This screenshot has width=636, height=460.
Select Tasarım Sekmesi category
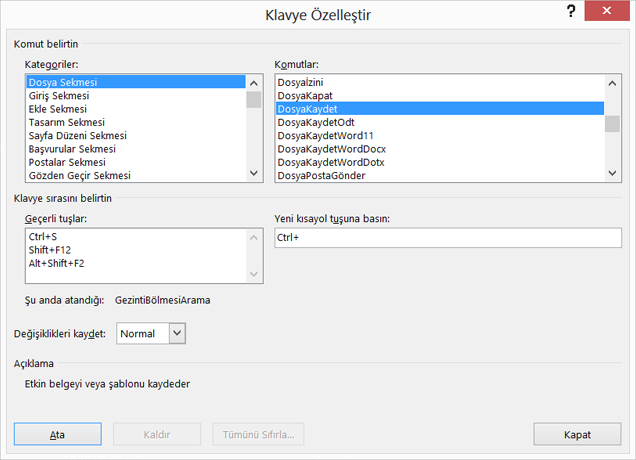pos(136,123)
